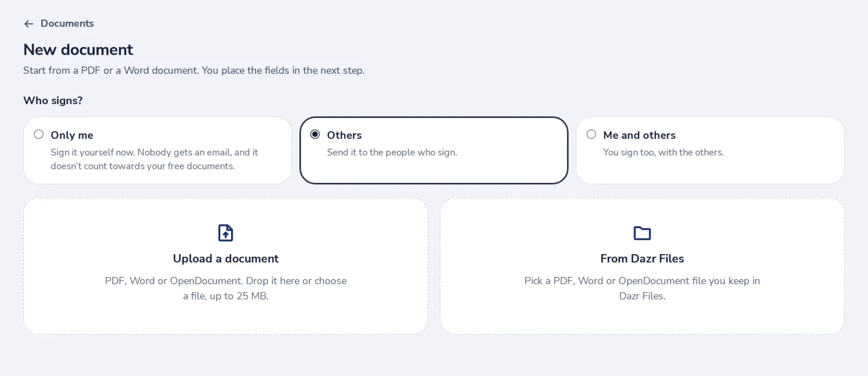Click the 'Sign it yourself now' description text

pyautogui.click(x=155, y=159)
